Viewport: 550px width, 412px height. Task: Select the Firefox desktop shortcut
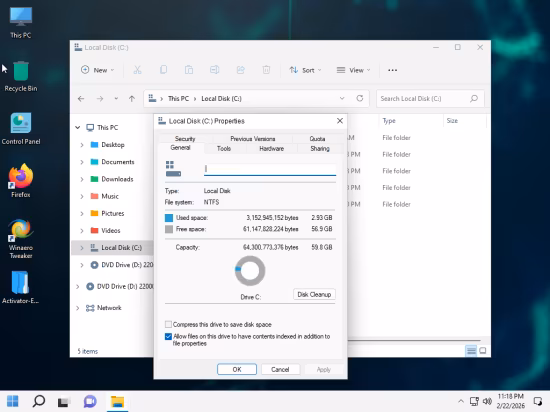pyautogui.click(x=21, y=181)
